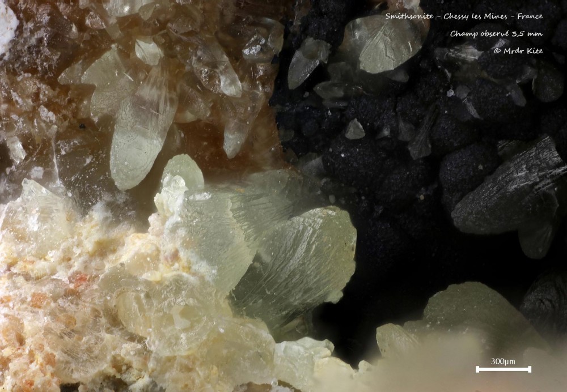
Task: Click the "© Mrdr Kite" copyright text
Action: click(x=518, y=51)
